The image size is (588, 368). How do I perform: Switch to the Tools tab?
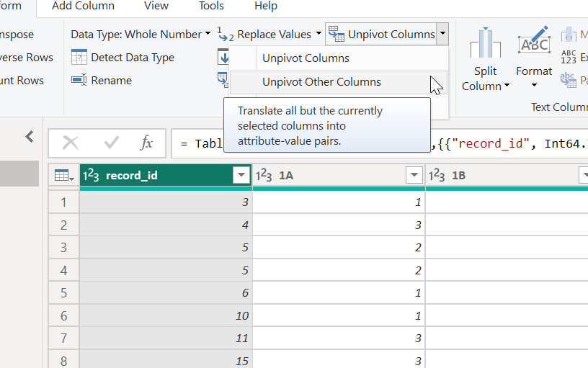[x=211, y=6]
